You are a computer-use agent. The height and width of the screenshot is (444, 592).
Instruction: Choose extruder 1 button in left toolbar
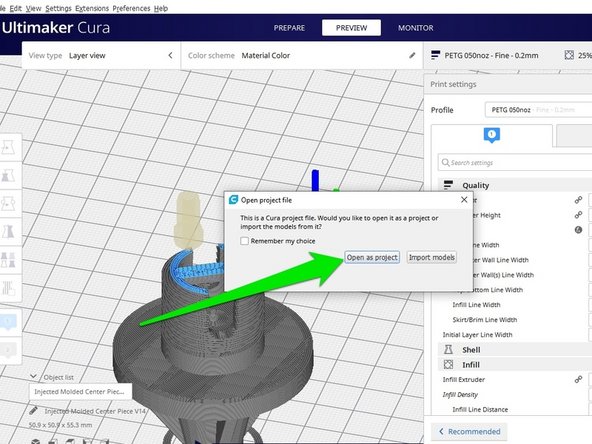[8, 322]
